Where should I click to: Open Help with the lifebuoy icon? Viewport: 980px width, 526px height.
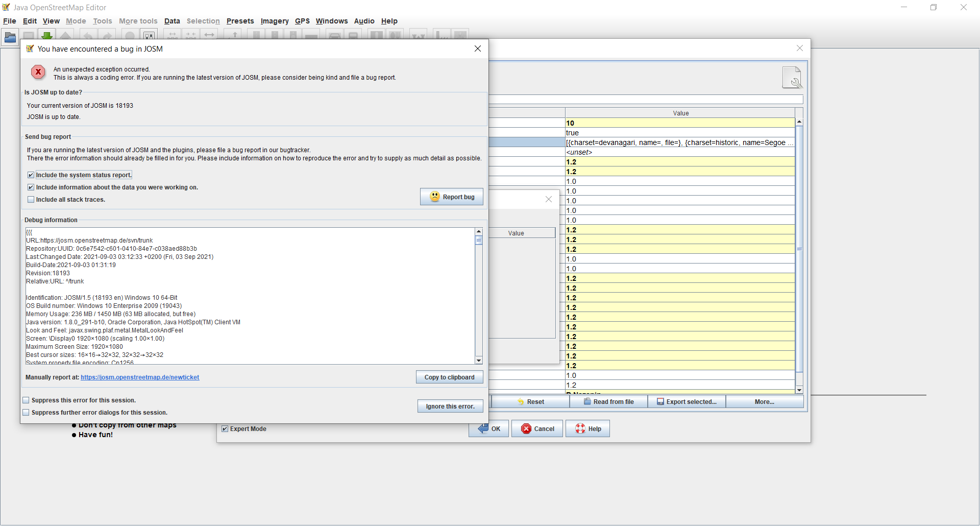(587, 429)
